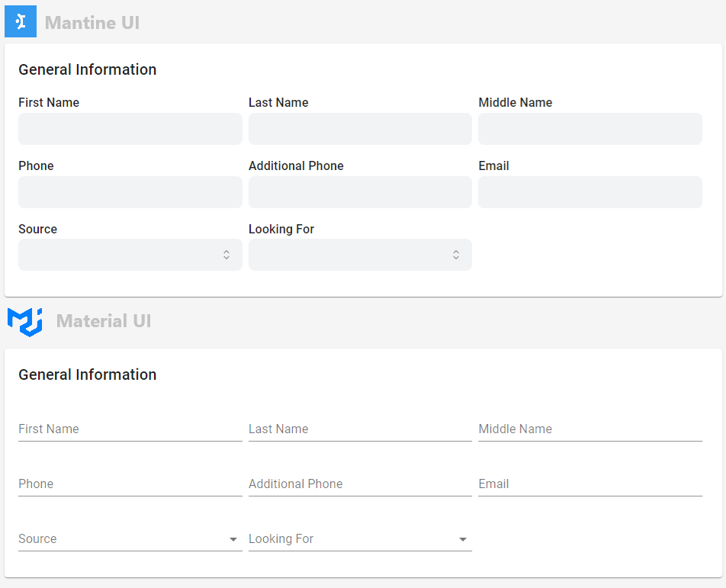Click the Mantine Looking For selector chevron icon
The height and width of the screenshot is (588, 726).
pos(456,255)
